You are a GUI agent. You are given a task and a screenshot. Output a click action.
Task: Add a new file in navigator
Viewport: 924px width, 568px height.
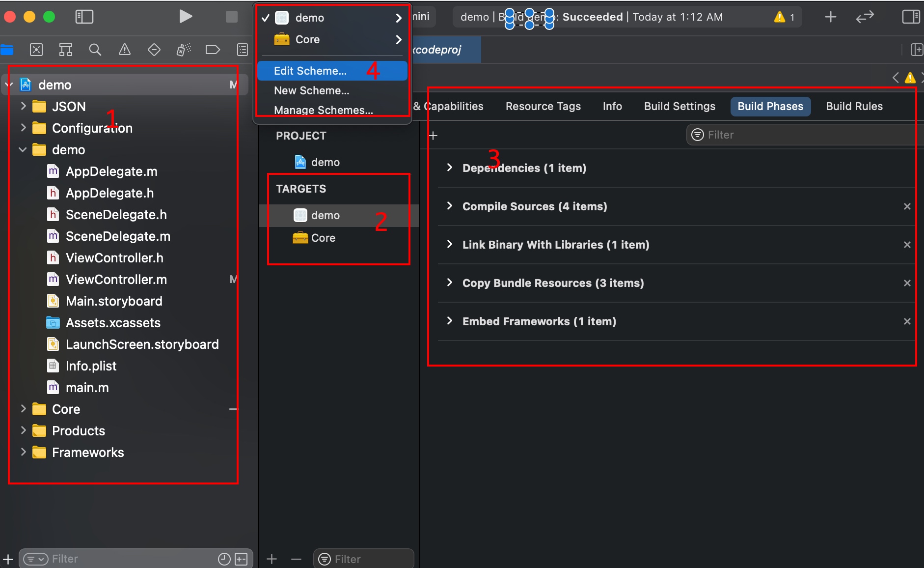tap(8, 559)
